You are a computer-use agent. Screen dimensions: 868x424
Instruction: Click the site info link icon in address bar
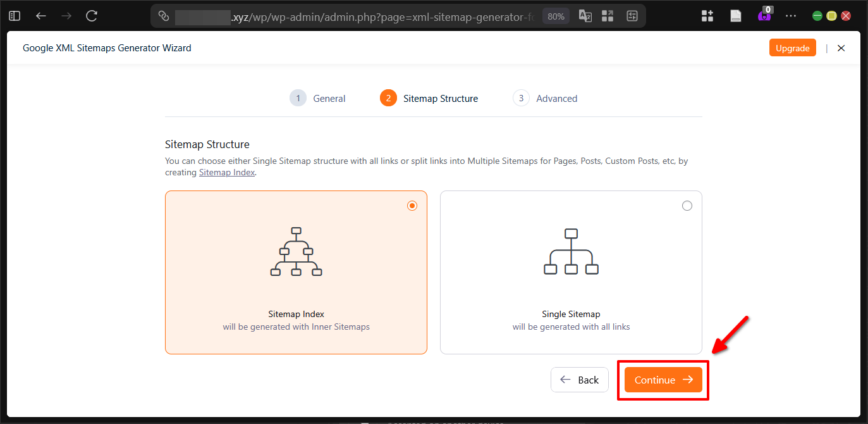(x=164, y=16)
